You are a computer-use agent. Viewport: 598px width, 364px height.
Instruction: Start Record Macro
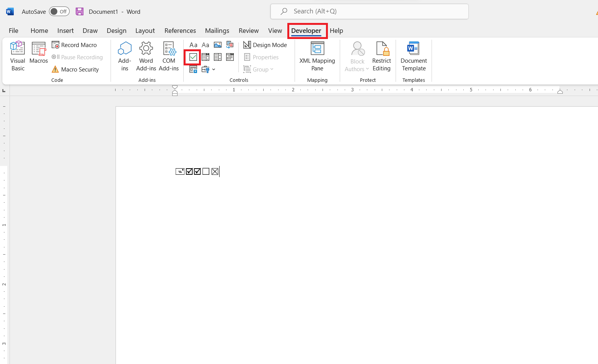[74, 45]
